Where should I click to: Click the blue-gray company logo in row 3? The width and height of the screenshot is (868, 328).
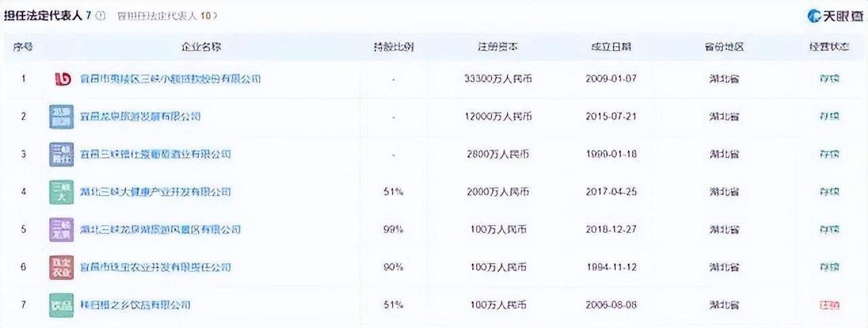[x=61, y=155]
